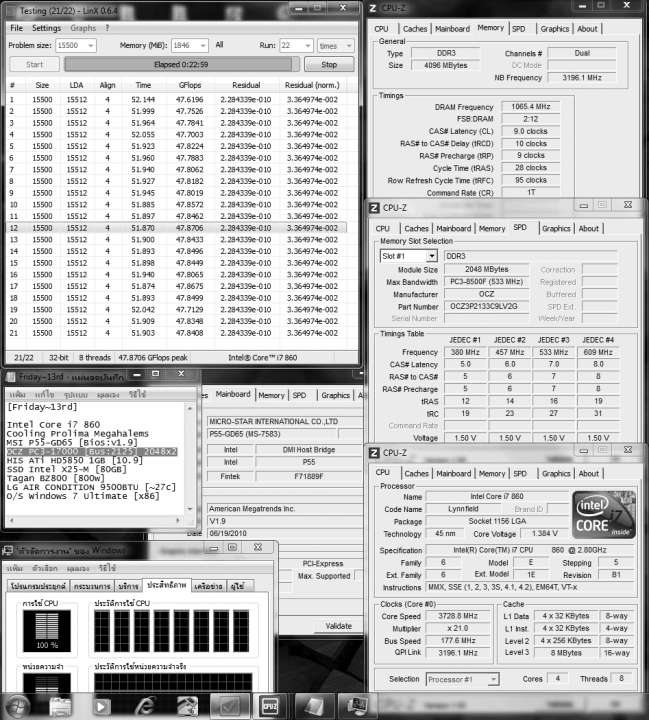This screenshot has height=720, width=649.
Task: Open Memory tab in CPU-Z SPD window
Action: 492,229
